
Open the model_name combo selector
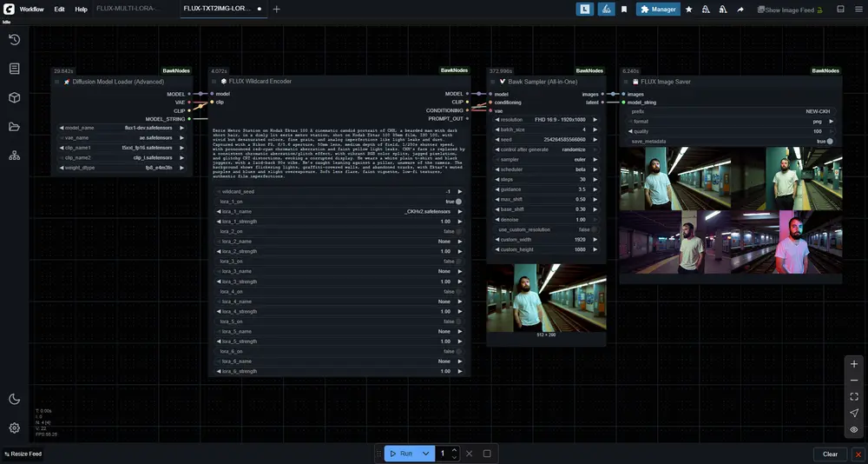point(122,128)
